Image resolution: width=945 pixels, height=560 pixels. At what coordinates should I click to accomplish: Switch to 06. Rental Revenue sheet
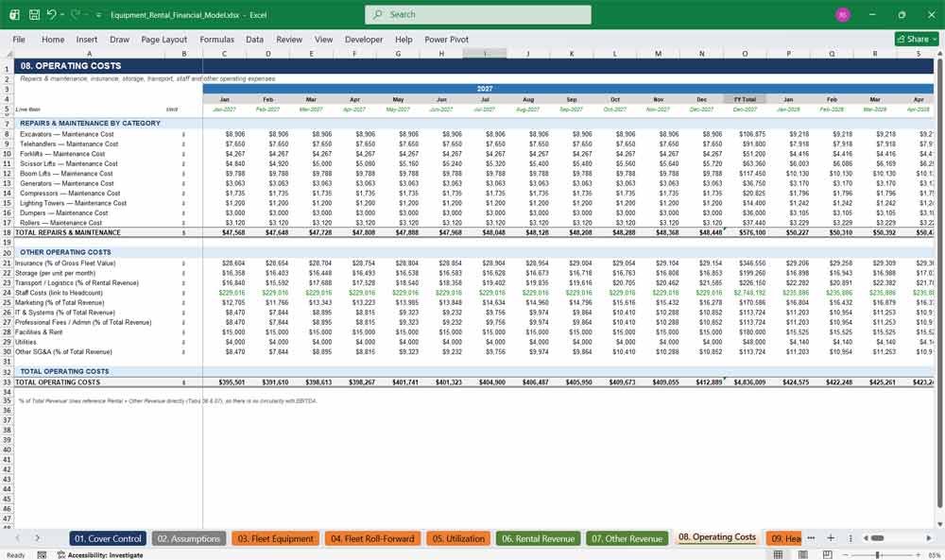[x=539, y=538]
